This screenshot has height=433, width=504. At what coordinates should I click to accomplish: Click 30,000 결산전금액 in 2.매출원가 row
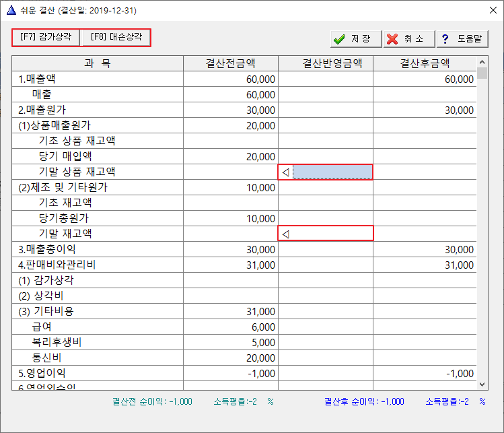click(260, 110)
